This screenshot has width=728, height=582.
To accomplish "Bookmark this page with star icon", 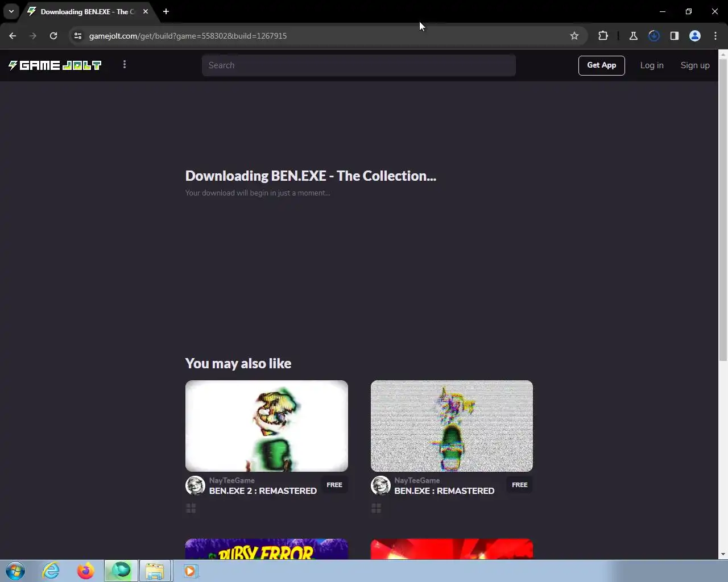I will (574, 36).
